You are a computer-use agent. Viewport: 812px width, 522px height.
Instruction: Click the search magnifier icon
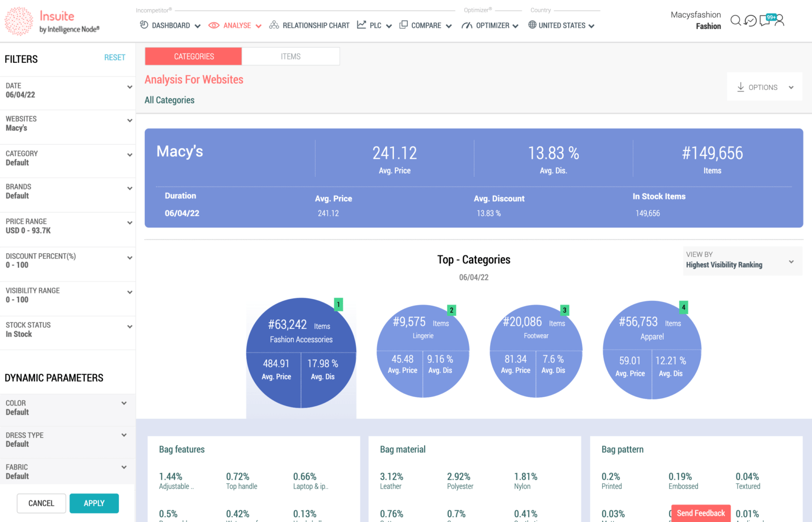tap(736, 21)
